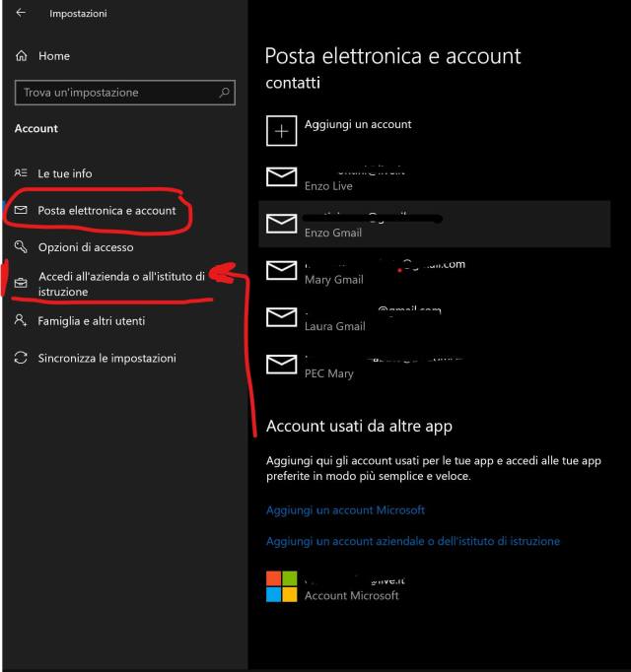Select the Enzo Gmail envelope icon

pos(282,224)
